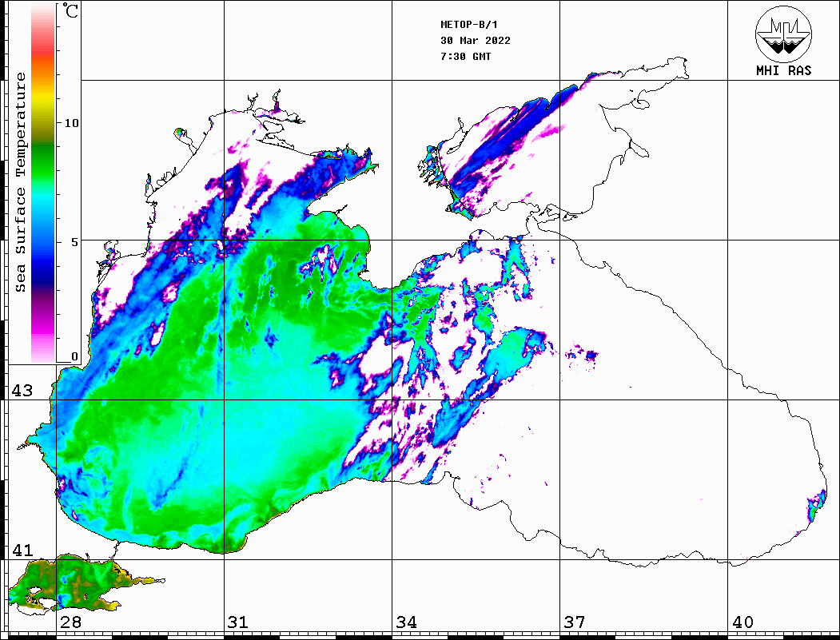Click the date text 30 Mar 2022
Viewport: 840px width, 640px height.
[x=476, y=41]
